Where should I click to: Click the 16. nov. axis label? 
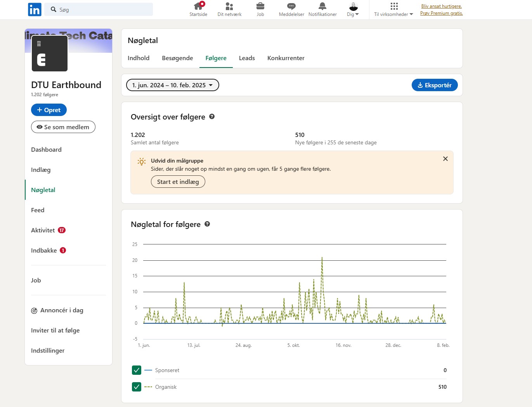[343, 345]
